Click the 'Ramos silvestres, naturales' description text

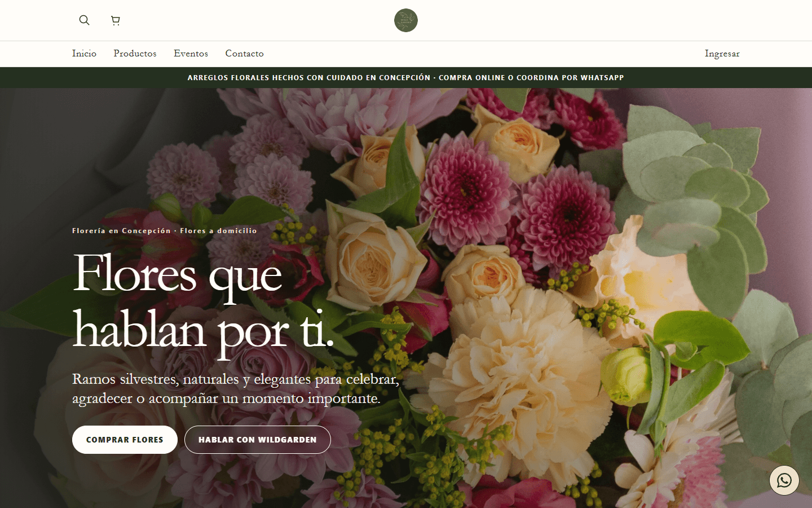click(x=236, y=388)
